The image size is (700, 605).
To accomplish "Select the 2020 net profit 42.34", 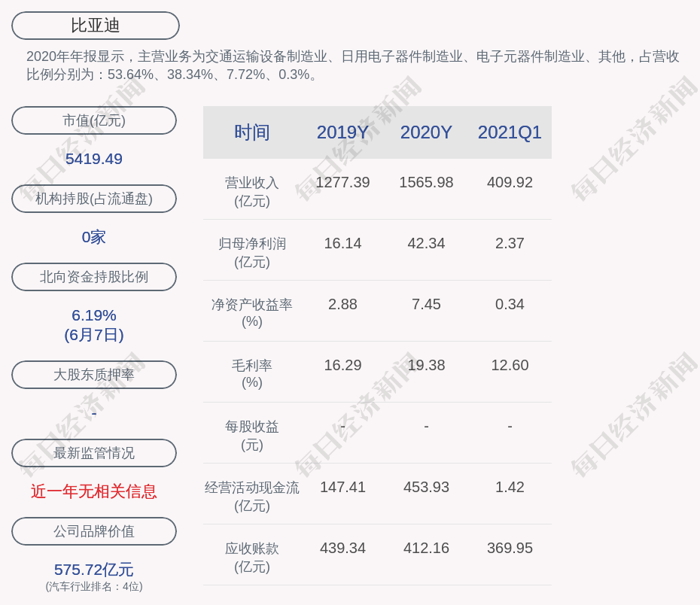I will coord(426,244).
